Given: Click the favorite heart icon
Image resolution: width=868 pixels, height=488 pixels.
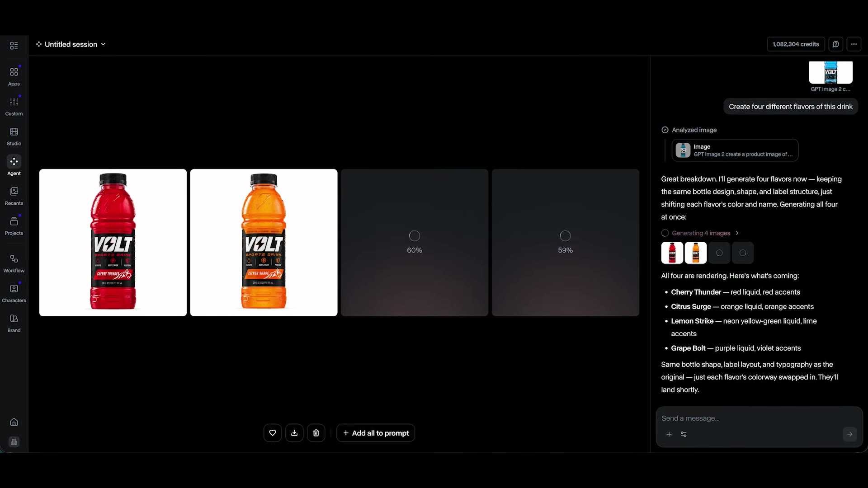Looking at the screenshot, I should pyautogui.click(x=273, y=433).
